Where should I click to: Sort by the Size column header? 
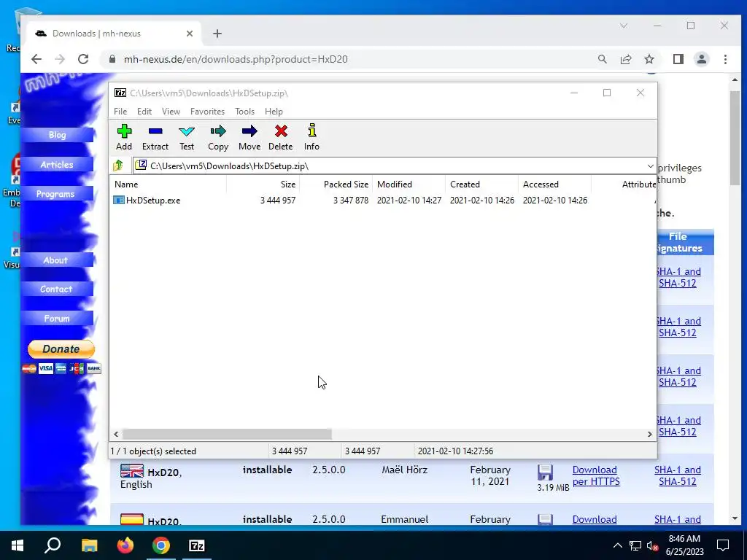pyautogui.click(x=263, y=184)
